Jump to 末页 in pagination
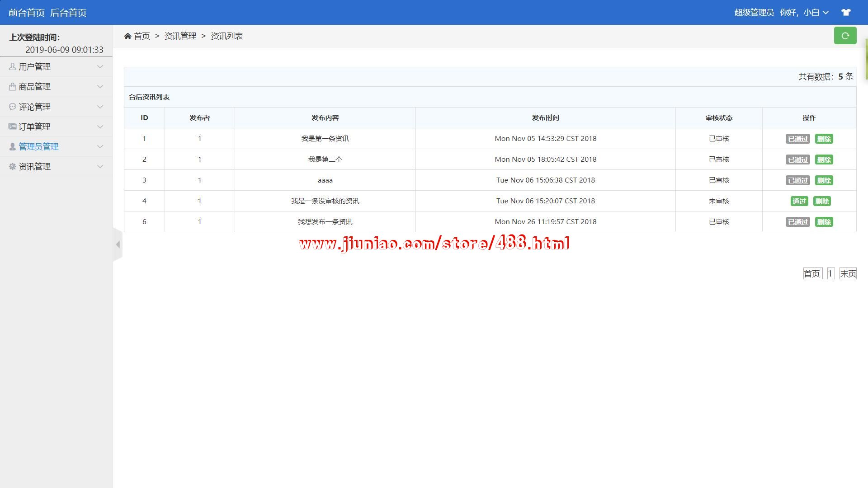This screenshot has width=868, height=488. pyautogui.click(x=848, y=274)
